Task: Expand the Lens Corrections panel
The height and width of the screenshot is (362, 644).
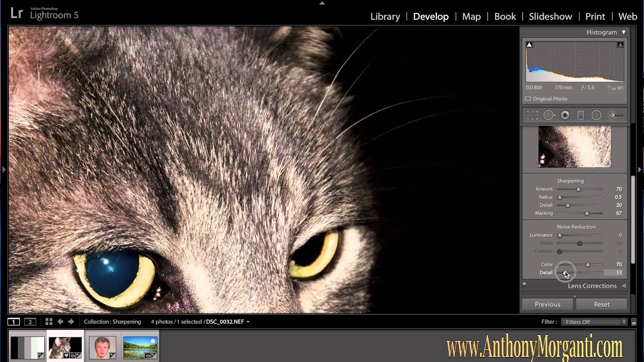Action: (624, 286)
